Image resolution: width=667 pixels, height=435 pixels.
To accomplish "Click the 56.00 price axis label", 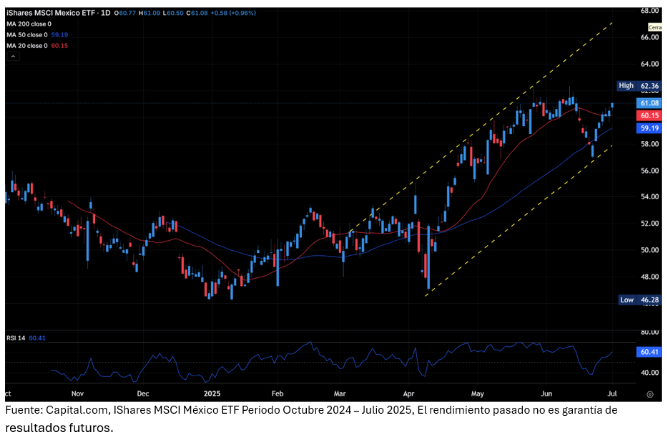I will [x=650, y=171].
